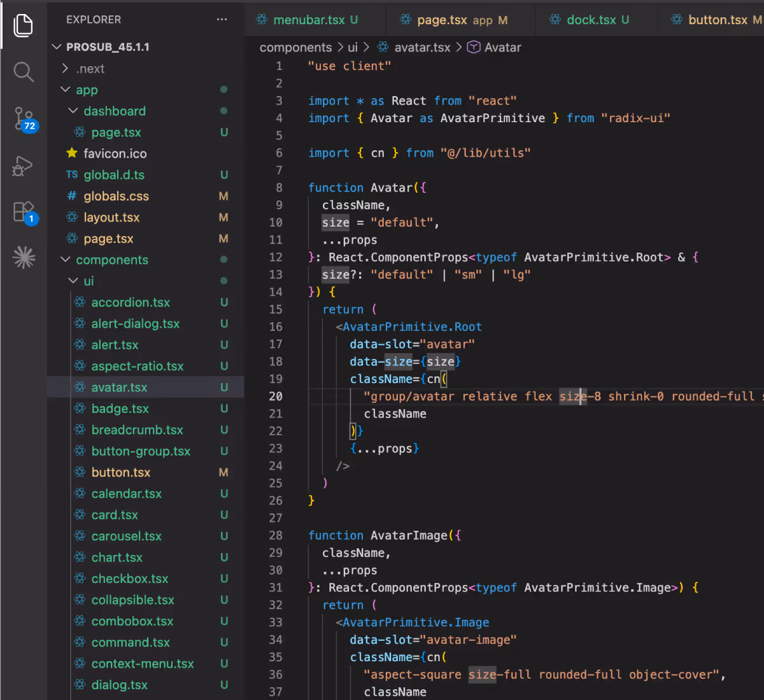Switch to the menubar.tsx tab
Image resolution: width=764 pixels, height=700 pixels.
[x=315, y=20]
